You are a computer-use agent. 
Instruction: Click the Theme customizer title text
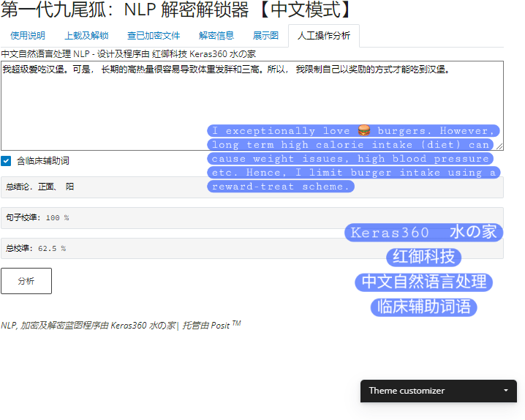click(x=407, y=391)
